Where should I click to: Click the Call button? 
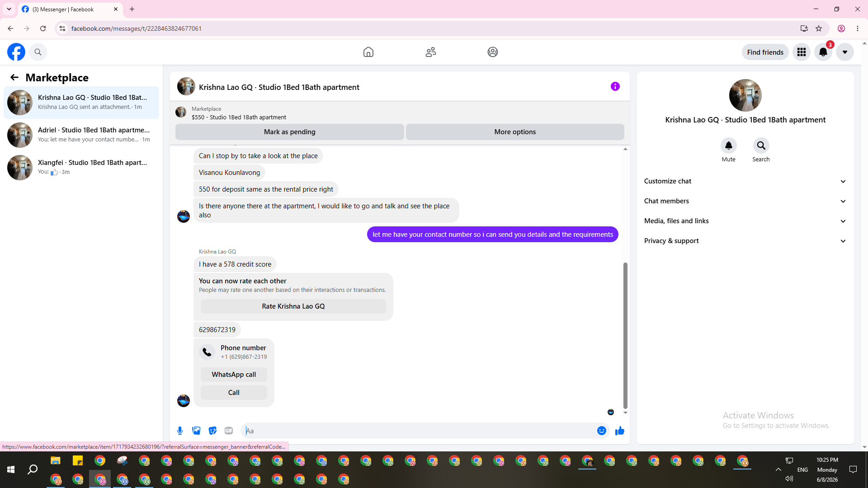(234, 393)
